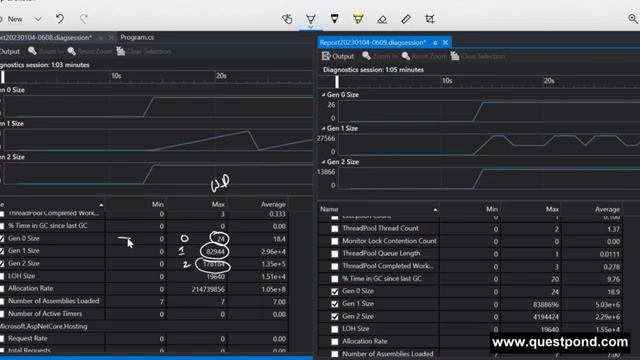This screenshot has width=640, height=360.
Task: Select the Eraser tool
Action: (x=382, y=19)
